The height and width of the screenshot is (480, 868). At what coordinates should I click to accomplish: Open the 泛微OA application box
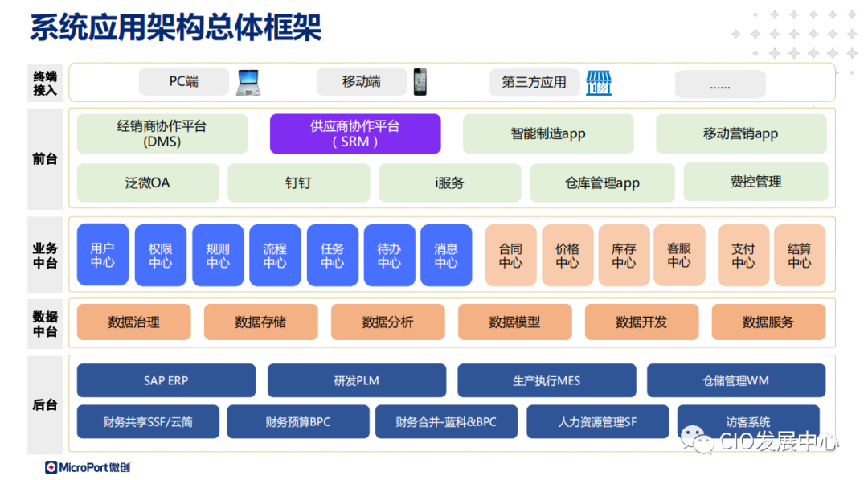(x=148, y=183)
